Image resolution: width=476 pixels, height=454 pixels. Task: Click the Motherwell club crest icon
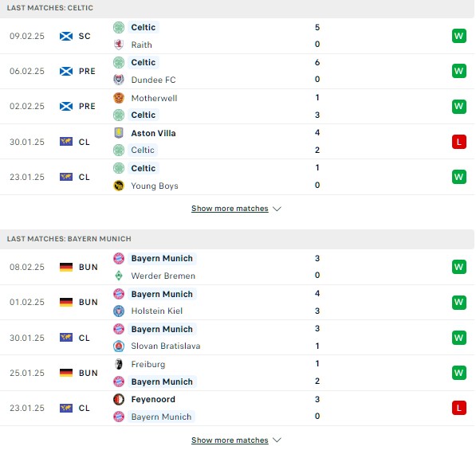point(119,98)
